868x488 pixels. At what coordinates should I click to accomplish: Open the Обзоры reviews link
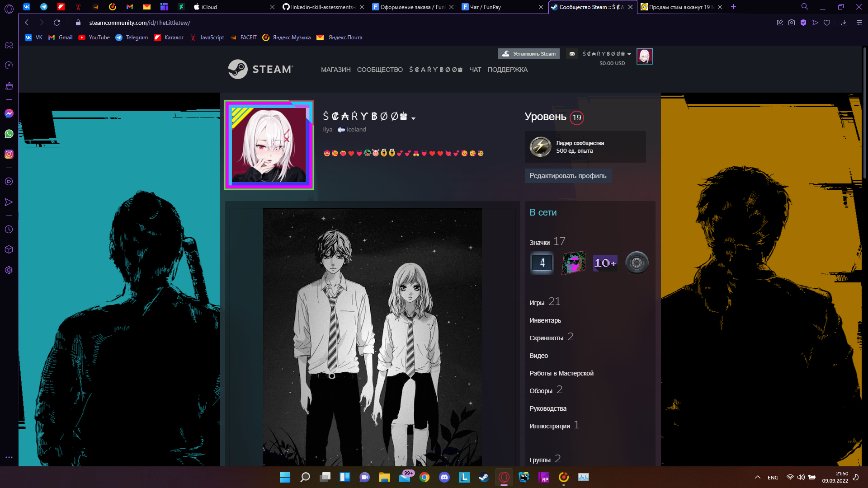541,391
